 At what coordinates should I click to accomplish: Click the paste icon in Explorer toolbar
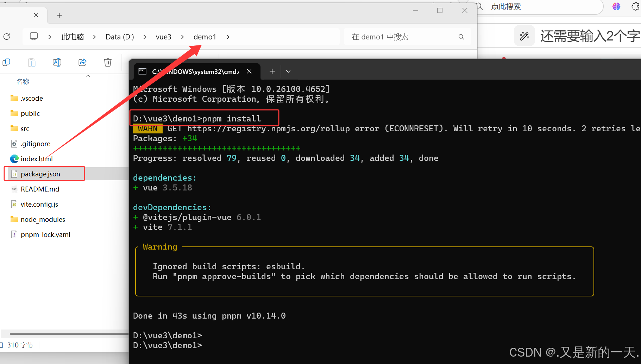[x=32, y=62]
